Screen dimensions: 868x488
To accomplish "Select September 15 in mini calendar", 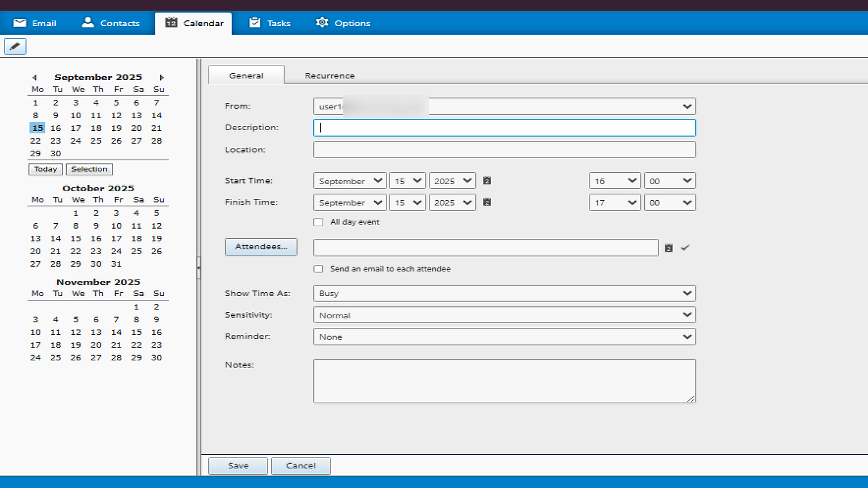I will tap(37, 128).
